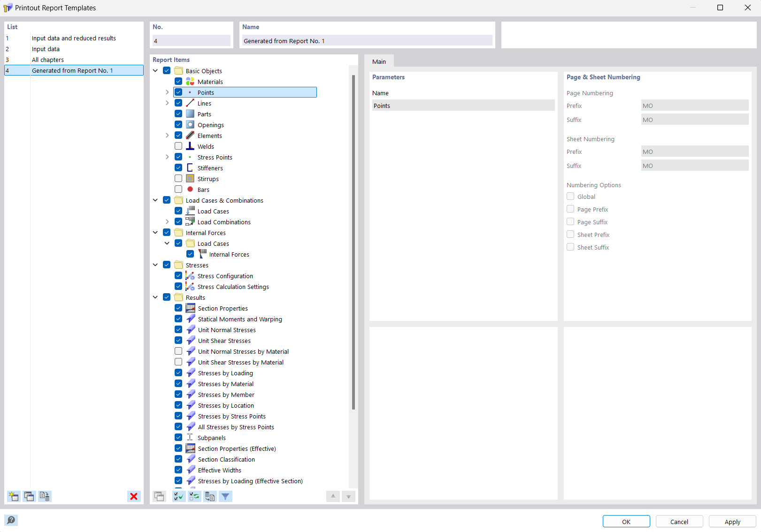Image resolution: width=761 pixels, height=532 pixels.
Task: Collapse the Stresses folder
Action: point(155,265)
